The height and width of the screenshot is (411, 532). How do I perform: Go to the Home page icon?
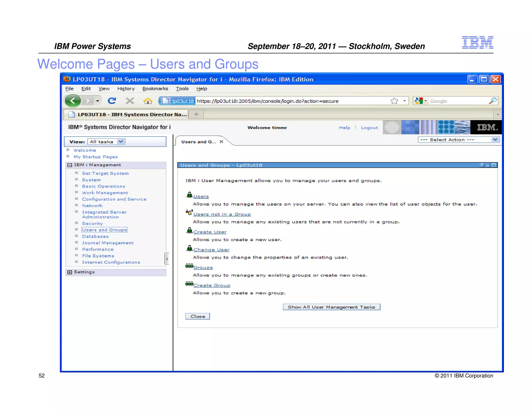pyautogui.click(x=148, y=101)
